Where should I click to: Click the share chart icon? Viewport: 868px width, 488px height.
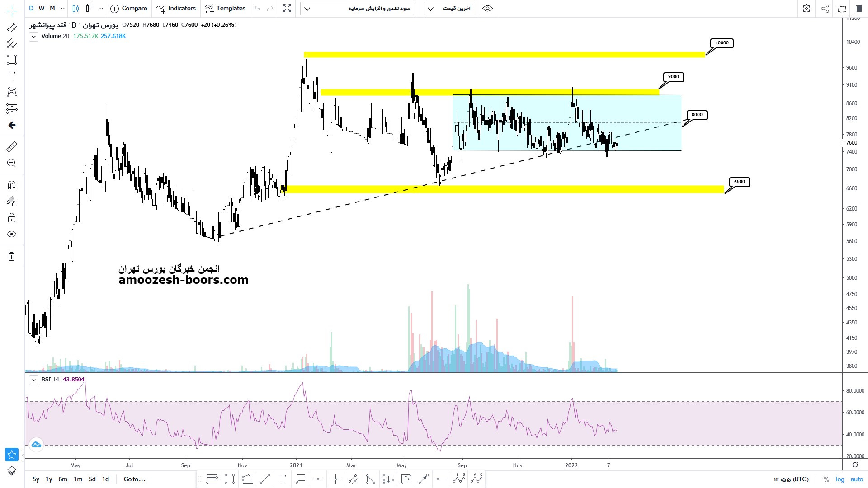[x=825, y=9]
